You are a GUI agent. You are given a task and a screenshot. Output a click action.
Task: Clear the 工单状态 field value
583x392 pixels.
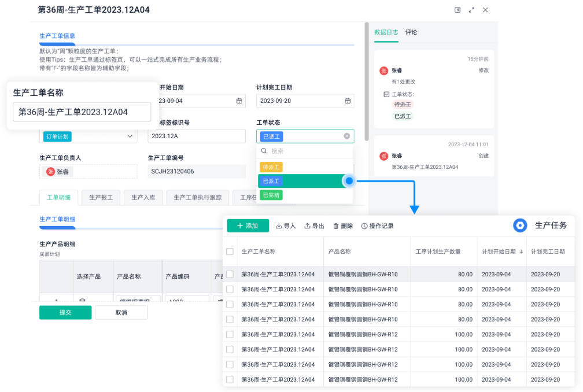346,136
